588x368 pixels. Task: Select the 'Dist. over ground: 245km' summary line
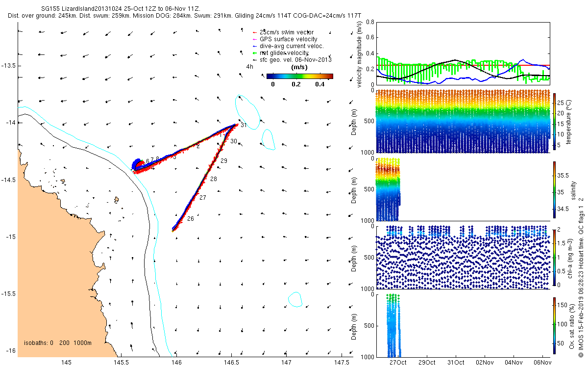tap(185, 16)
